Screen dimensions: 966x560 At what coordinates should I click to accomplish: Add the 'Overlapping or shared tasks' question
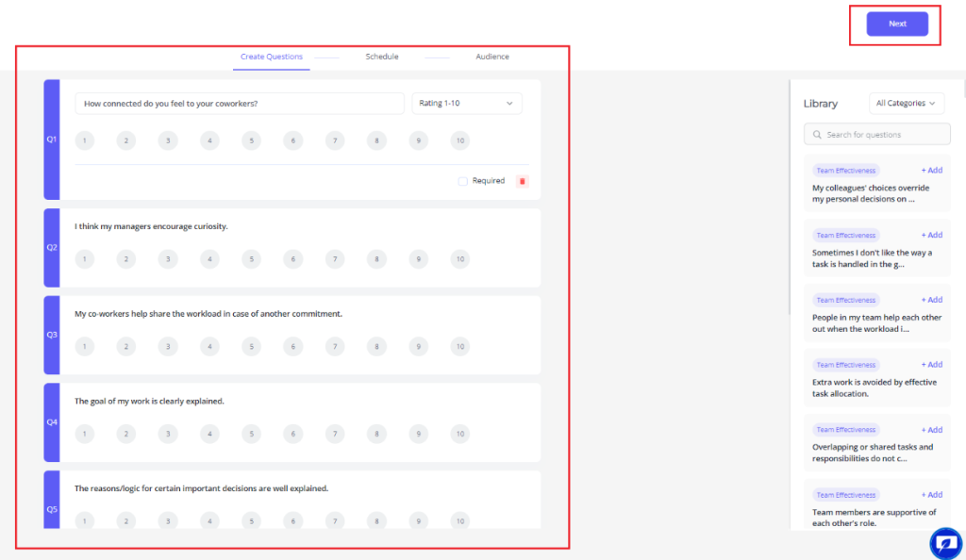pyautogui.click(x=931, y=430)
